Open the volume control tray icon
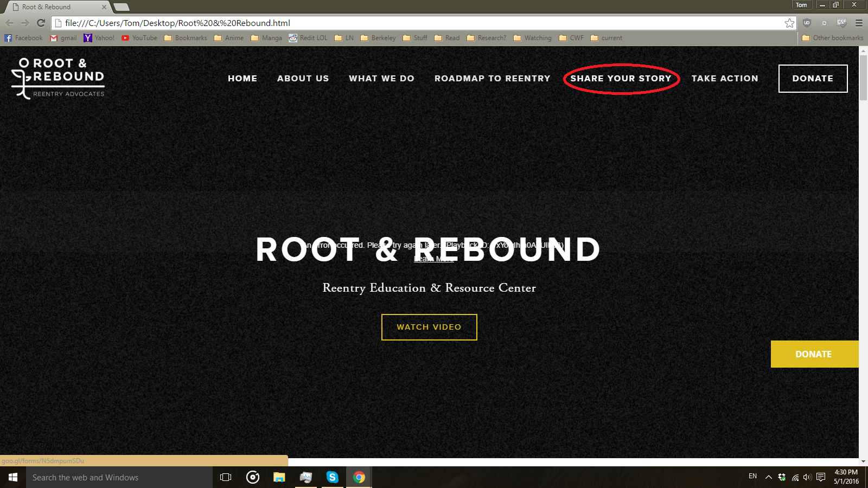This screenshot has height=488, width=868. click(807, 477)
